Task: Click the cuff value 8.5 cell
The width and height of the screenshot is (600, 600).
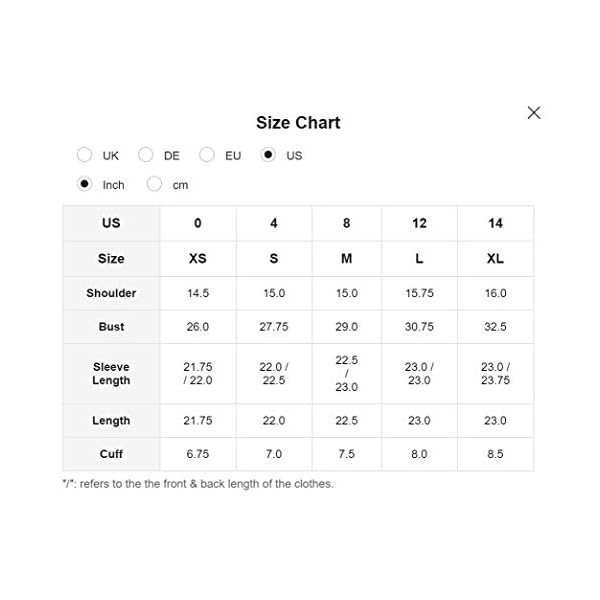Action: click(x=495, y=454)
